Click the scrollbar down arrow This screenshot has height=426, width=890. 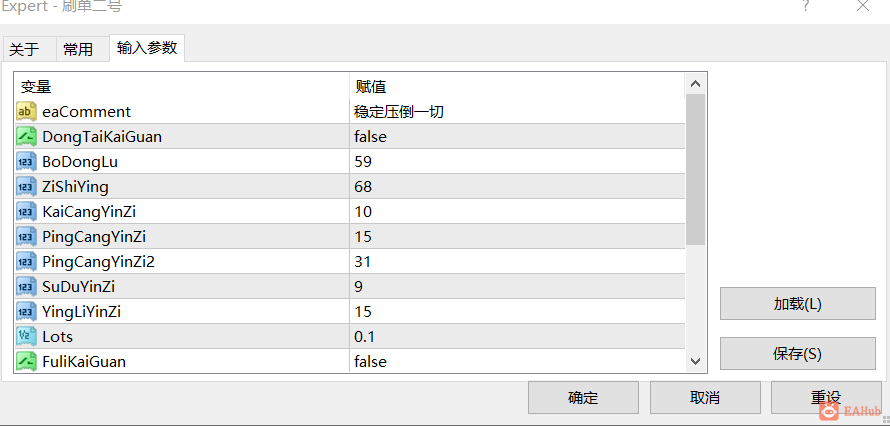695,361
